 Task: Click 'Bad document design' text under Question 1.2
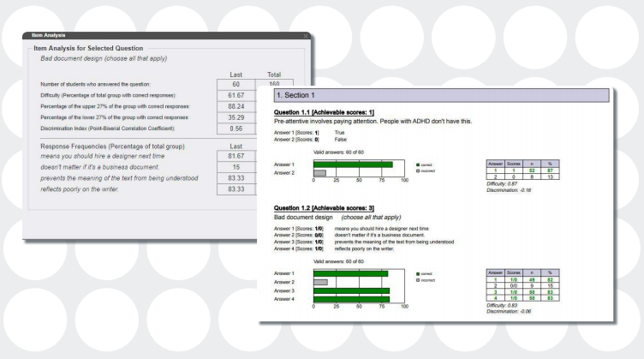[x=303, y=218]
